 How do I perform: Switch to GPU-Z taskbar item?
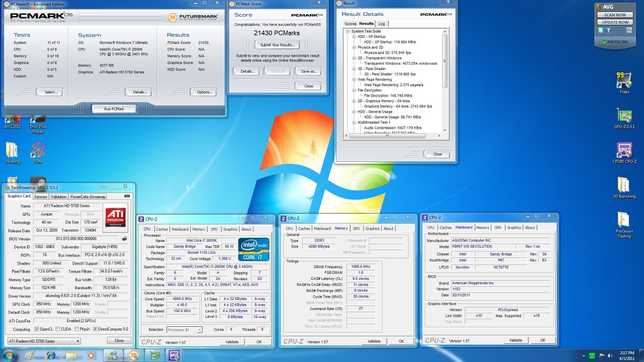[155, 355]
